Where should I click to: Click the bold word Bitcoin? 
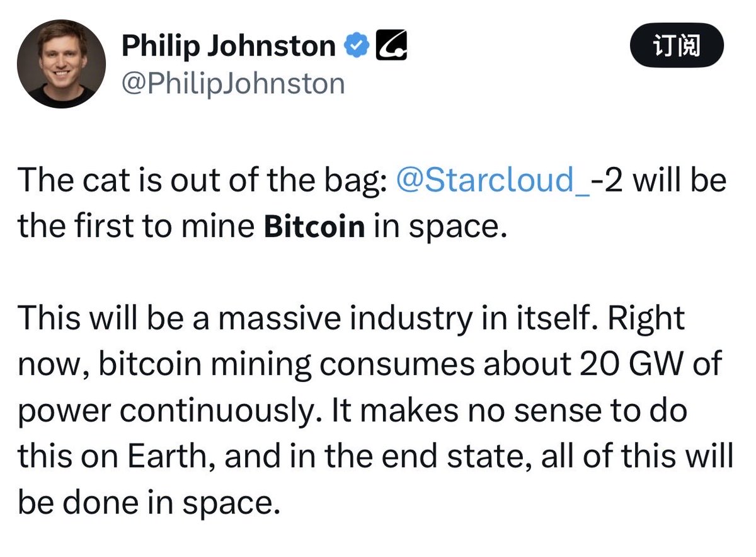(314, 227)
